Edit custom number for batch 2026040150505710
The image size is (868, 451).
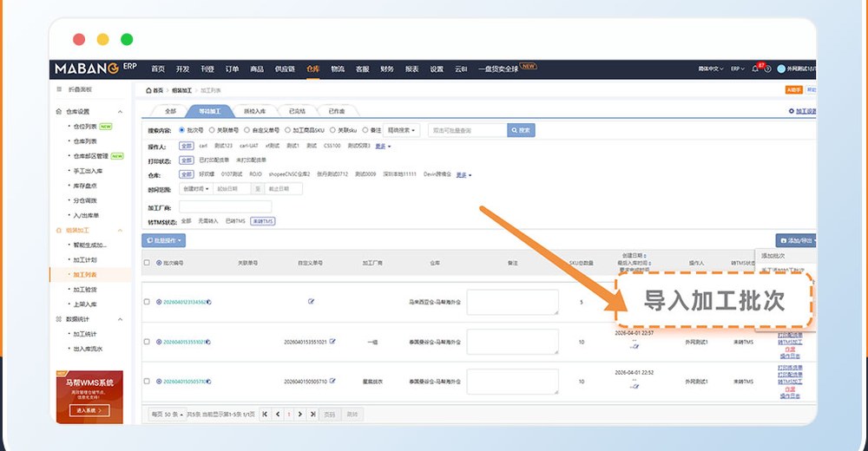pyautogui.click(x=332, y=381)
